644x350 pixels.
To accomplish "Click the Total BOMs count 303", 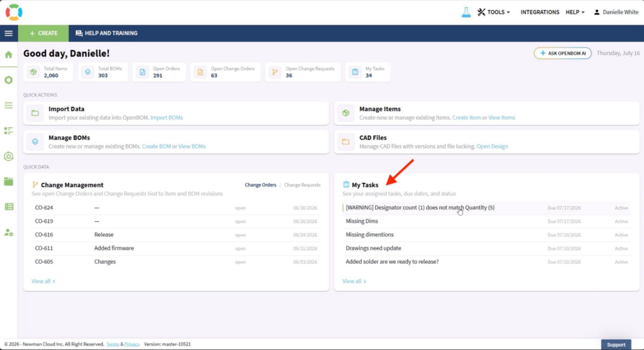I will (103, 75).
